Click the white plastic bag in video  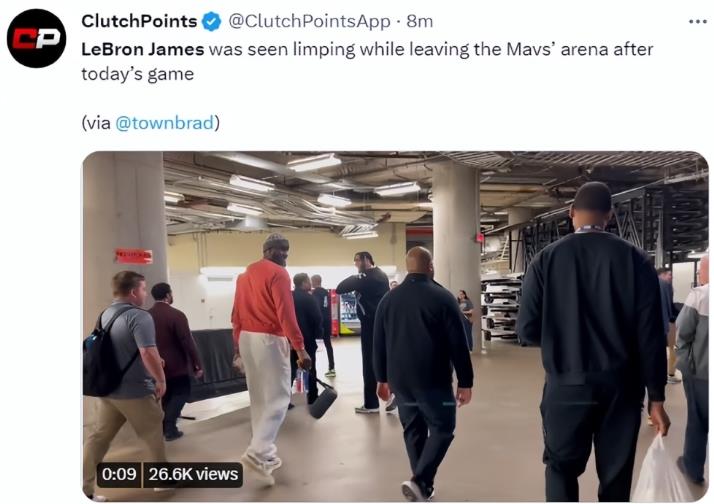pyautogui.click(x=661, y=470)
